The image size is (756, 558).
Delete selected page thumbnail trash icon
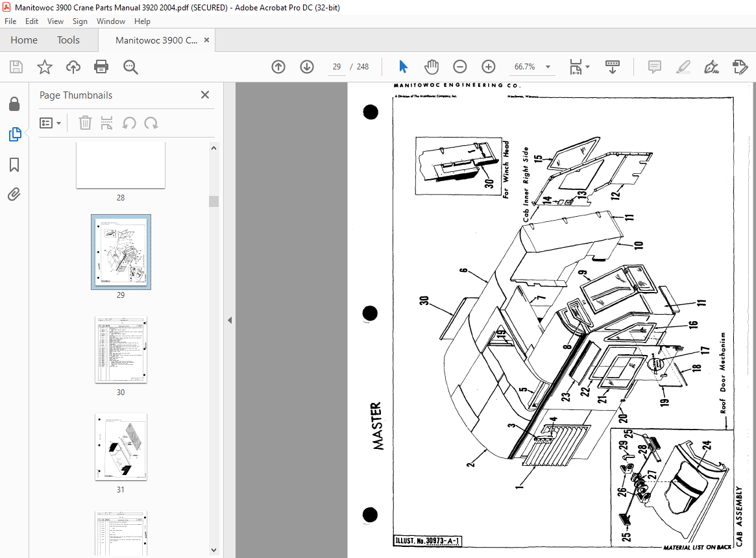(85, 123)
